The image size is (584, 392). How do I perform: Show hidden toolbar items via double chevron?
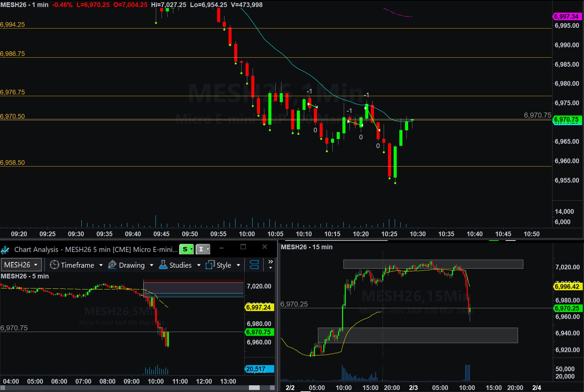point(270,262)
